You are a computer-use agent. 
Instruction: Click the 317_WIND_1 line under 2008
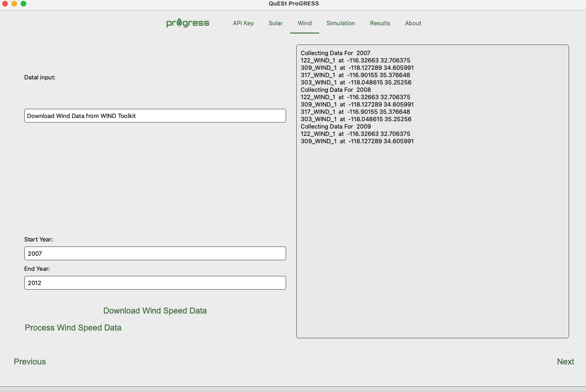click(x=355, y=112)
